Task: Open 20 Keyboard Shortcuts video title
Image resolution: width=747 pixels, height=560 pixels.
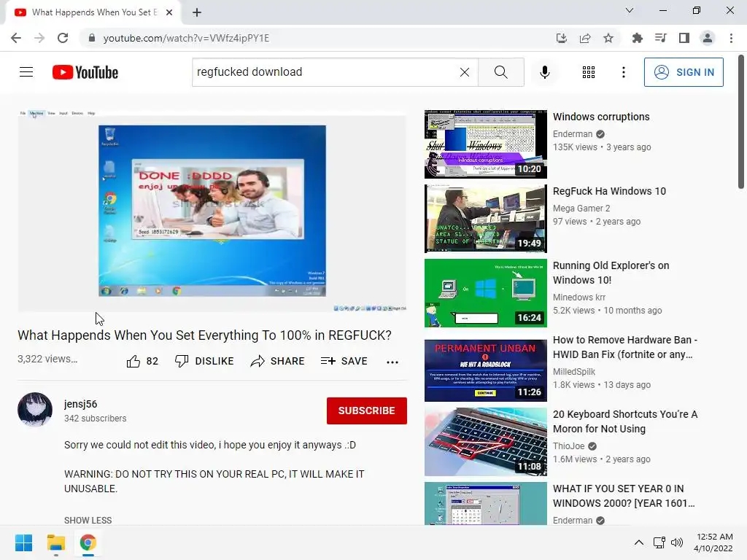Action: click(x=625, y=421)
